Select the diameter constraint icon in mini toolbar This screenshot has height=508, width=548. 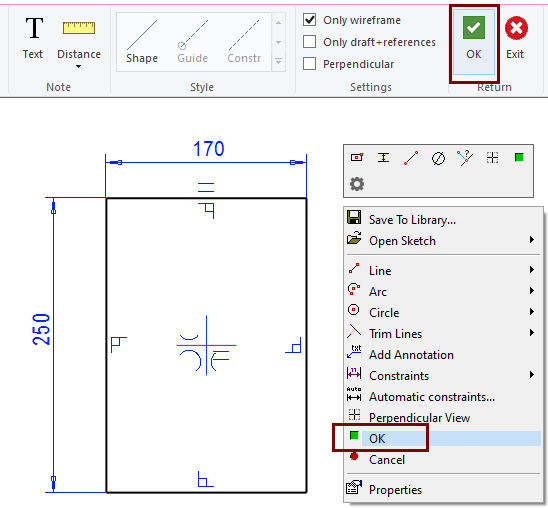click(x=438, y=158)
